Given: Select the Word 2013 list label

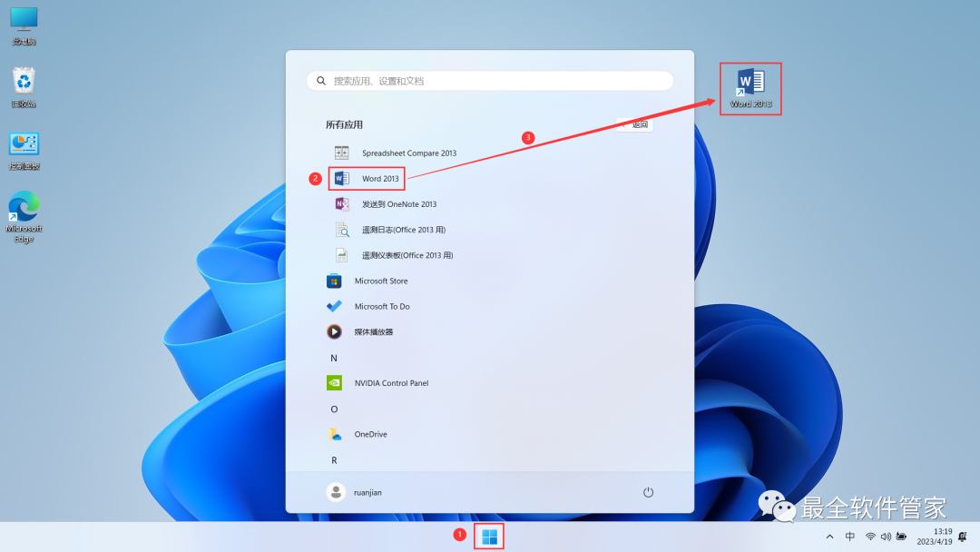Looking at the screenshot, I should pos(380,178).
